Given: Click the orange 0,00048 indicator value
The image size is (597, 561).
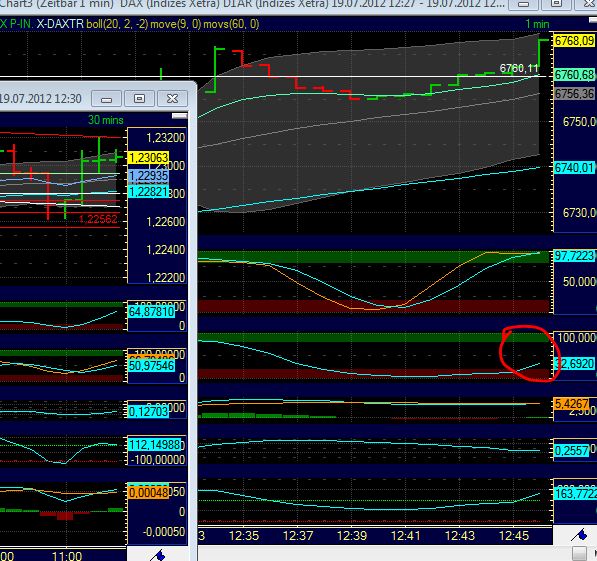Looking at the screenshot, I should tap(148, 493).
